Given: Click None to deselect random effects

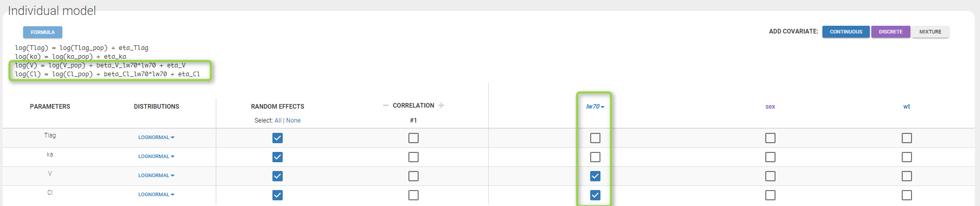Looking at the screenshot, I should point(294,121).
